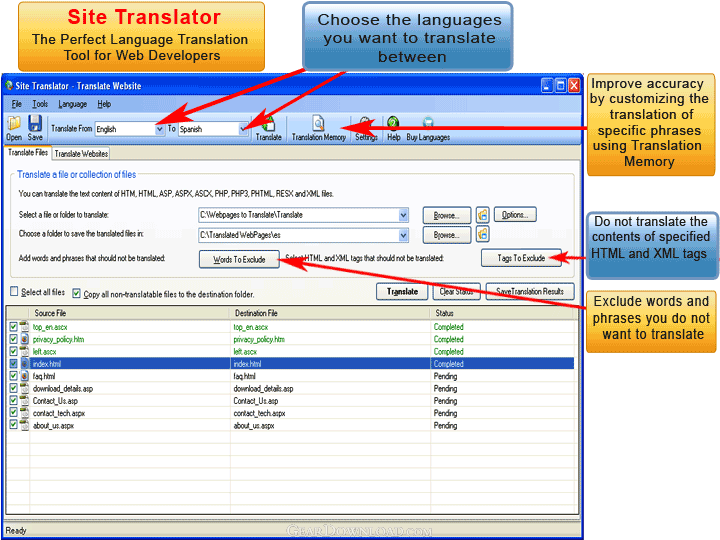
Task: Uncheck the faq.html file checkbox
Action: pos(13,376)
